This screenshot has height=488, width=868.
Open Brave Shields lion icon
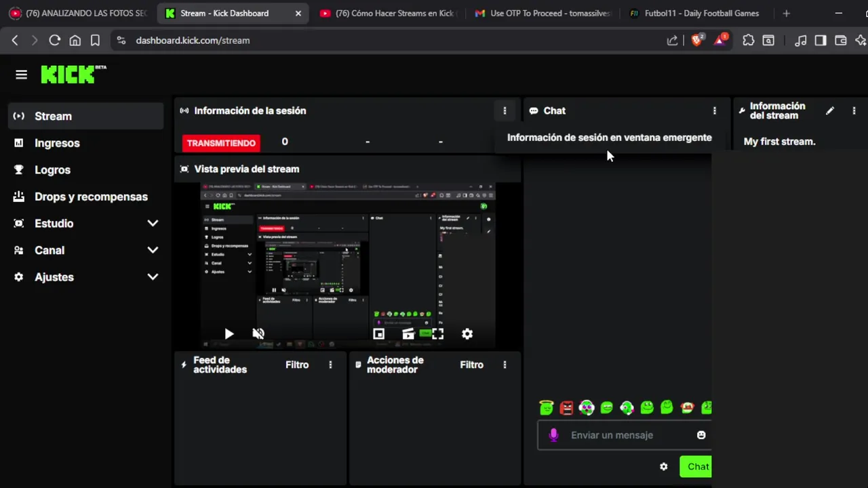coord(696,41)
